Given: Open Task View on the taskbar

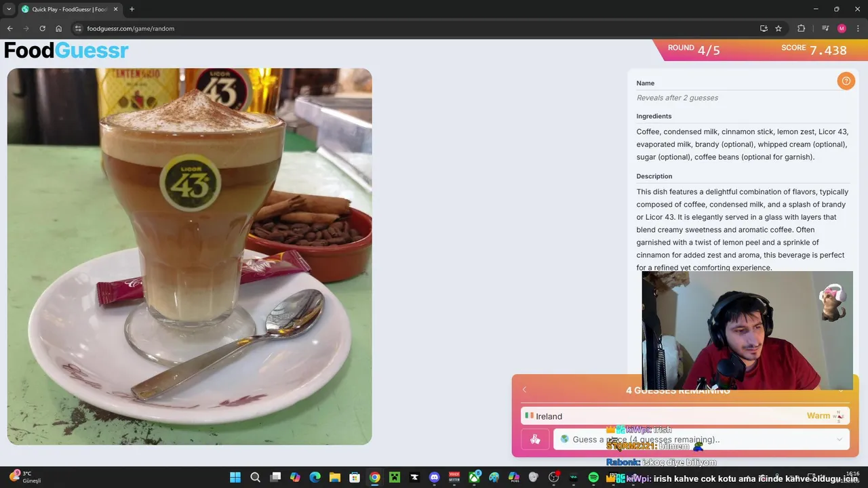Looking at the screenshot, I should click(275, 477).
